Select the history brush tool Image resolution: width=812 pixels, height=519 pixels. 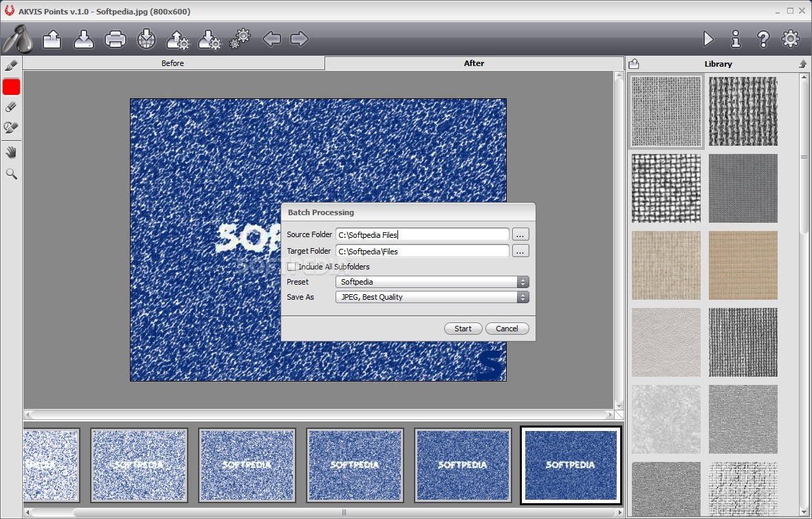[x=12, y=127]
